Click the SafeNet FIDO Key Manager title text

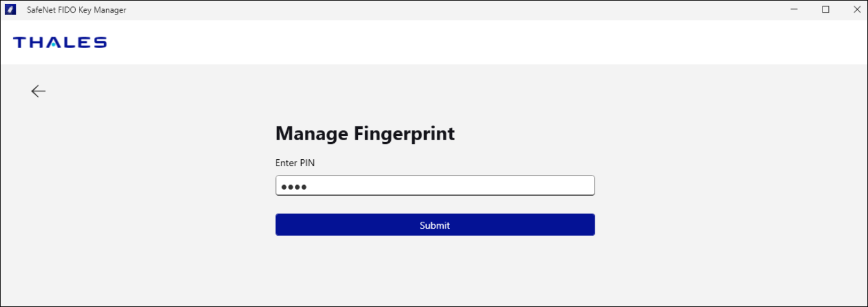click(x=76, y=10)
